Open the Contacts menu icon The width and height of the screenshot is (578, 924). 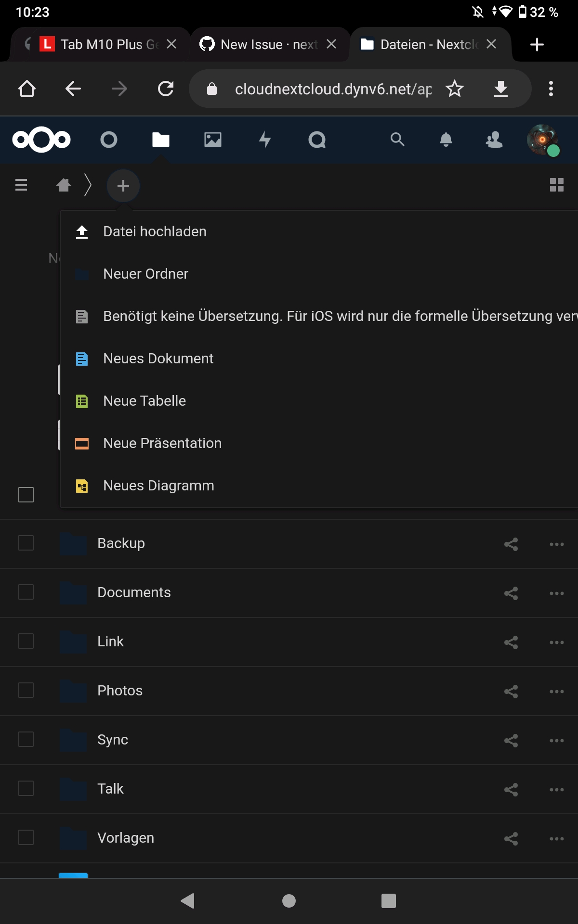pyautogui.click(x=494, y=140)
